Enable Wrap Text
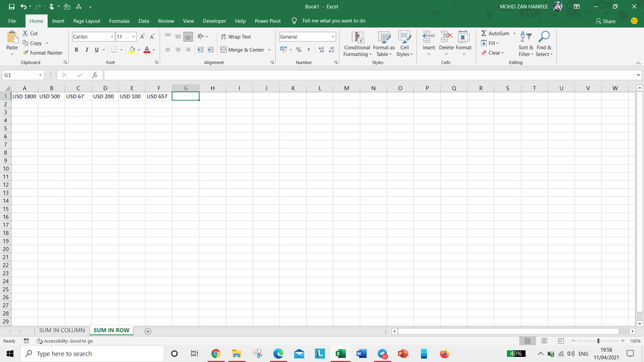Image resolution: width=644 pixels, height=362 pixels. coord(236,37)
